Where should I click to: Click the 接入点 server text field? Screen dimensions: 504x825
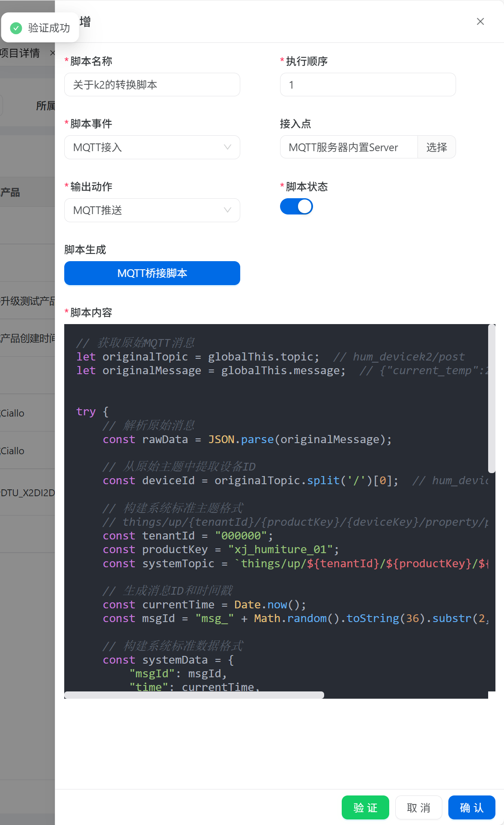click(x=349, y=147)
